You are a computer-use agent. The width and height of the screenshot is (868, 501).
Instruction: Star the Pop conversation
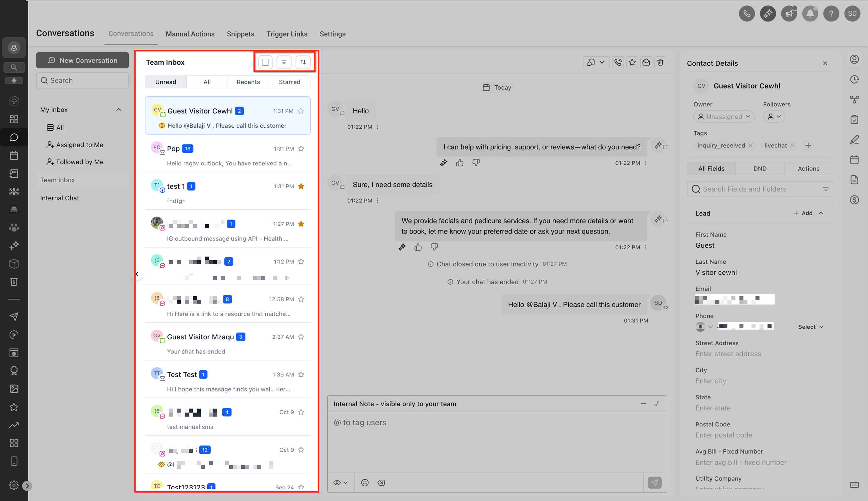[x=301, y=149]
